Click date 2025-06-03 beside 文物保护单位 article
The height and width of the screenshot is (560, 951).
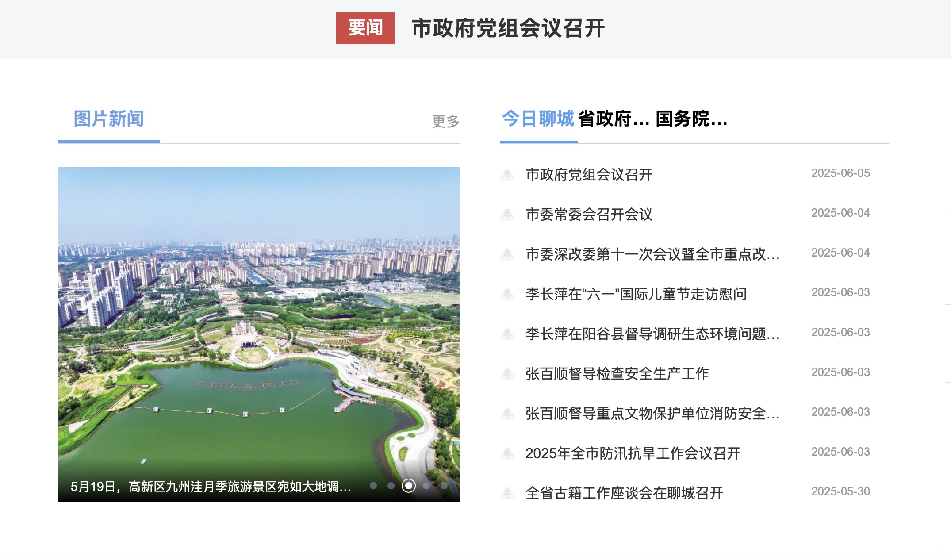[x=840, y=412]
